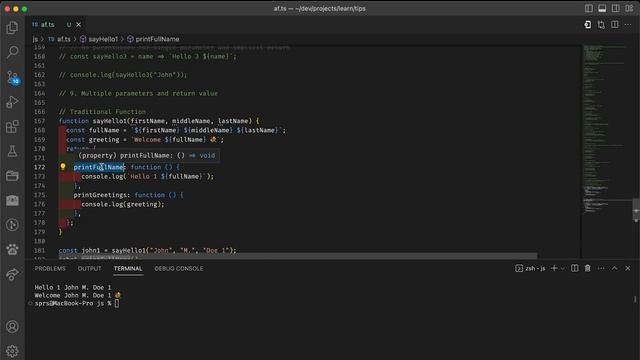The height and width of the screenshot is (360, 640).
Task: Toggle panel layout icon in title bar
Action: click(x=602, y=9)
